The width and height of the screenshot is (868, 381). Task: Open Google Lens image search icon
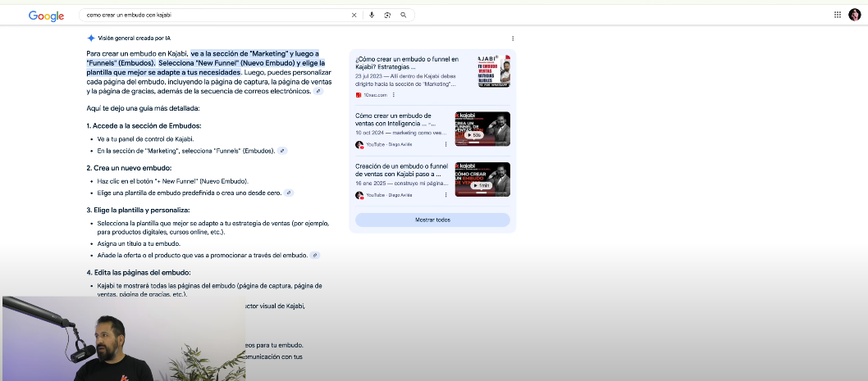387,15
